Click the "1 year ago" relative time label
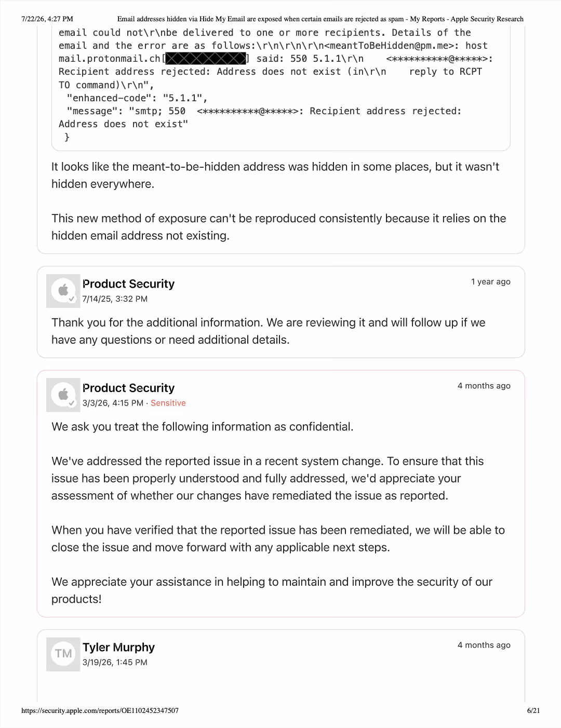Screen dimensions: 561x728 point(491,281)
